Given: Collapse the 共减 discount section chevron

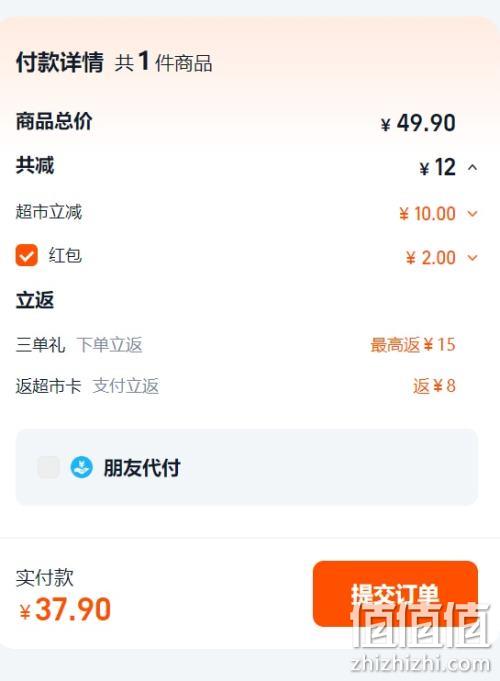Looking at the screenshot, I should (473, 167).
